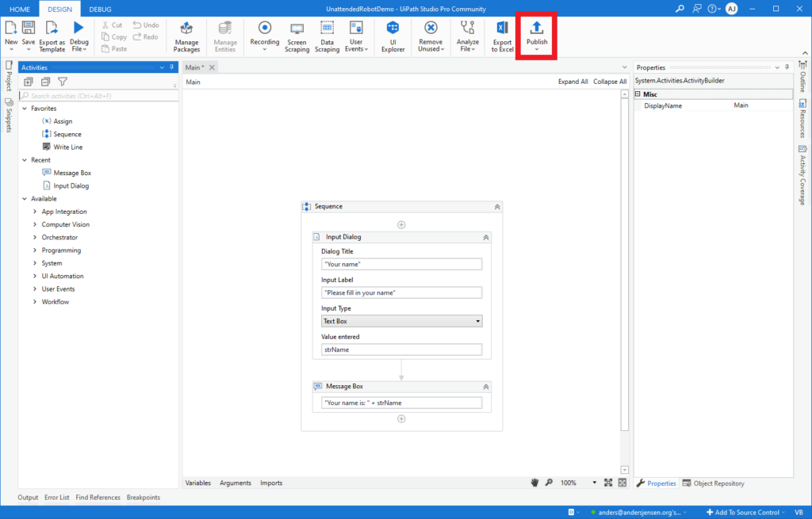Collapse the Input Dialog activity
Image resolution: width=812 pixels, height=519 pixels.
(486, 238)
